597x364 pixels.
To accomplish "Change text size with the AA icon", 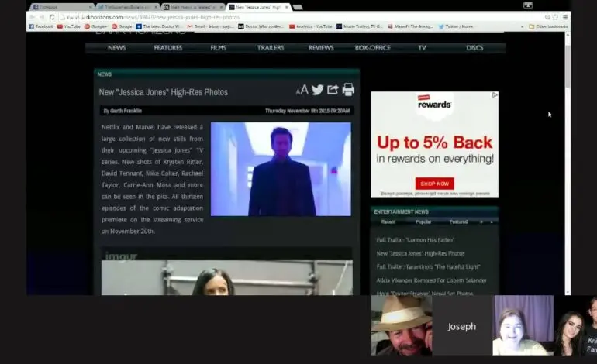I will [x=302, y=90].
